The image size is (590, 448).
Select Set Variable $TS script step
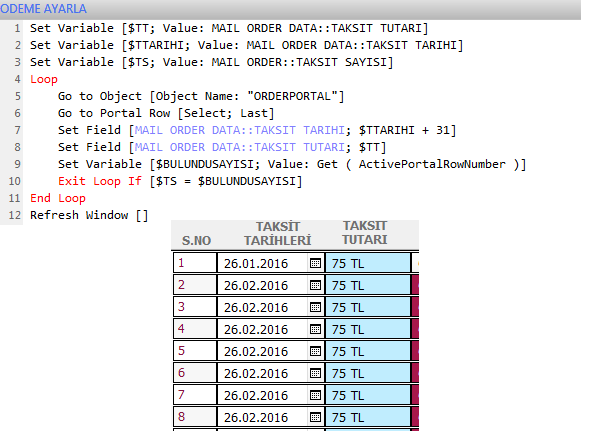[212, 62]
